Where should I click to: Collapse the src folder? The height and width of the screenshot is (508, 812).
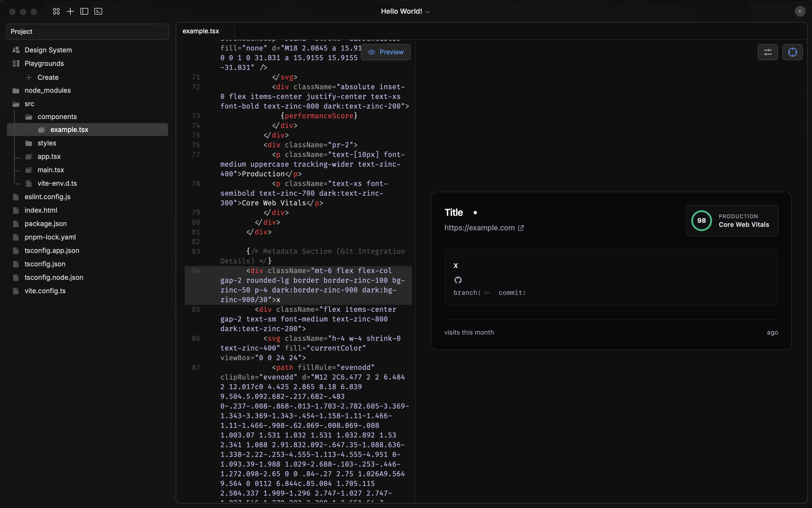click(x=29, y=104)
